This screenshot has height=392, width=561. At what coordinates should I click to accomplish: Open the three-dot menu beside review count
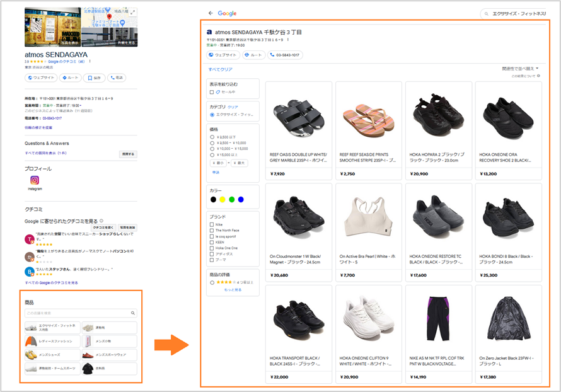click(x=90, y=62)
